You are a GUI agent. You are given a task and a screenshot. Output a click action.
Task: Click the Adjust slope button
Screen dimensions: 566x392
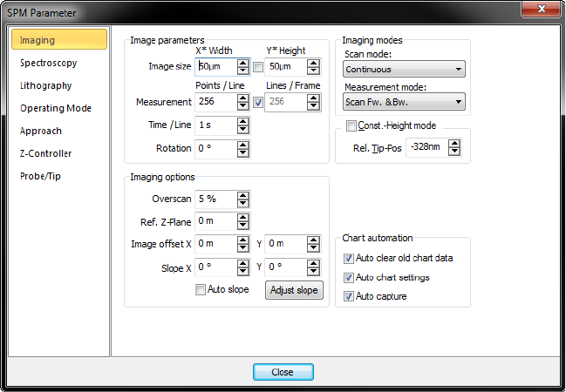294,290
